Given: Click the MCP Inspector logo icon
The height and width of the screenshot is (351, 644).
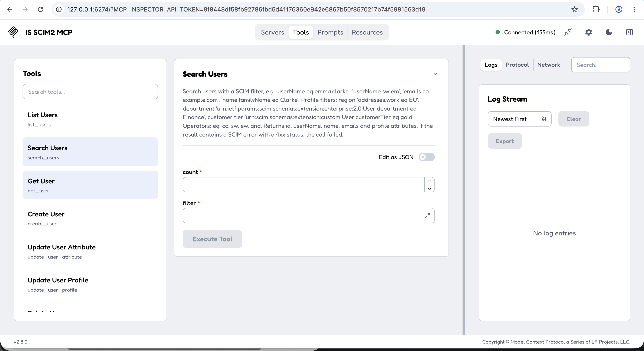Looking at the screenshot, I should (x=13, y=32).
